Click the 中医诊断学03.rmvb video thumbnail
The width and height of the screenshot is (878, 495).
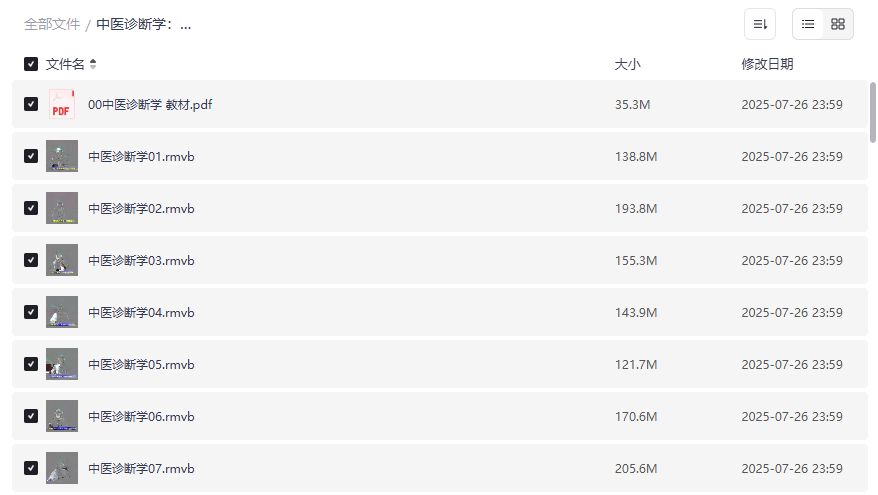[62, 260]
